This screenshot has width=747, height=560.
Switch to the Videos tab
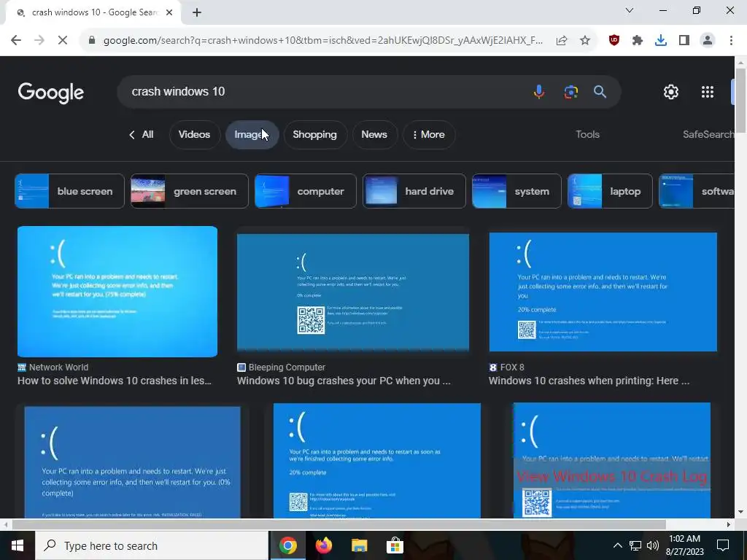(194, 135)
